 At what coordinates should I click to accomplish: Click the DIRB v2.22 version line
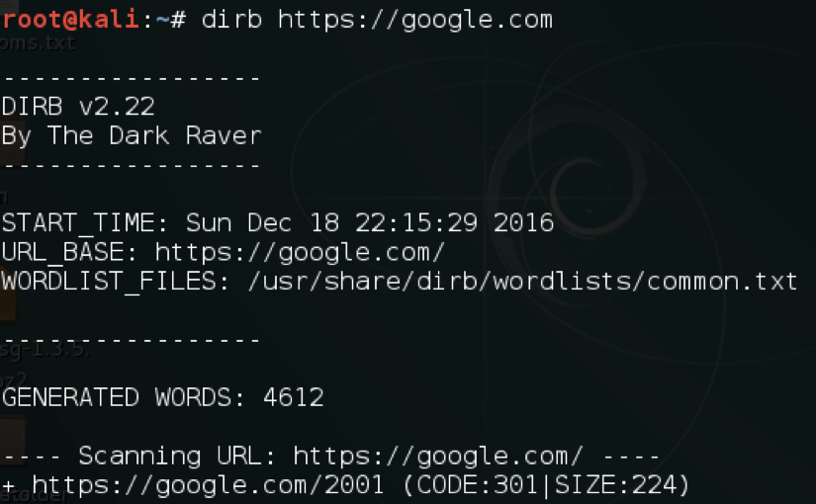click(x=78, y=107)
